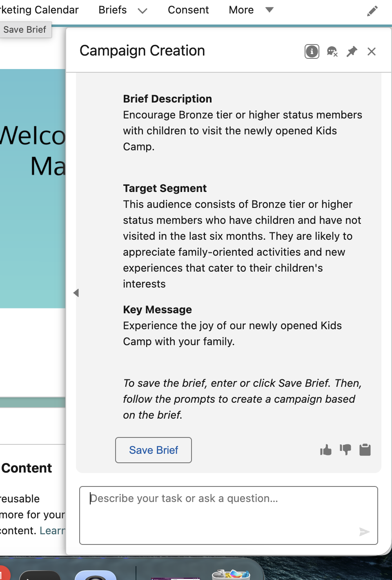This screenshot has height=580, width=392.
Task: Click the Welcome banner image
Action: [x=33, y=189]
